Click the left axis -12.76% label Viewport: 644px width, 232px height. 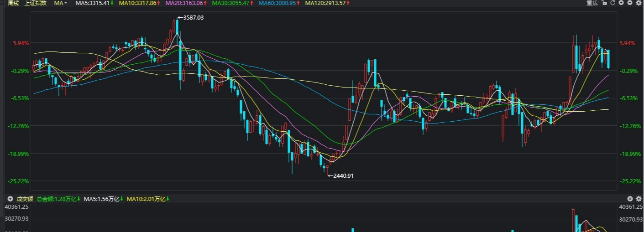click(19, 126)
